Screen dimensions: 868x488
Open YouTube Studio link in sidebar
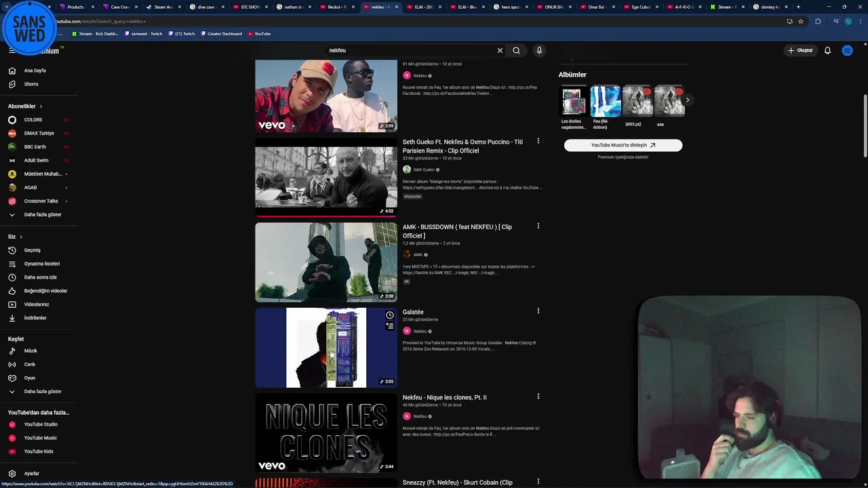pyautogui.click(x=39, y=424)
